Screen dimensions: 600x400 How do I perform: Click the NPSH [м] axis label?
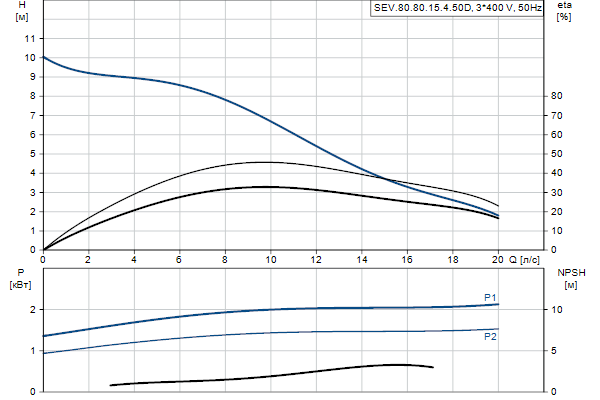[x=568, y=278]
